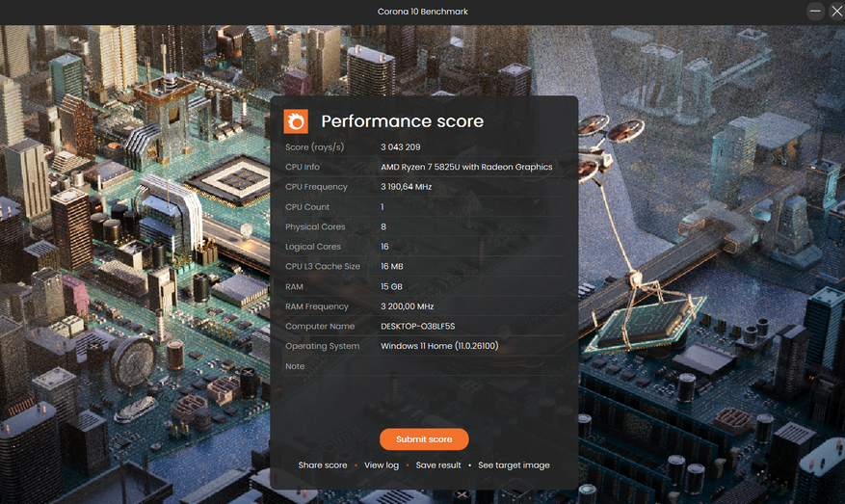Click the Physical Cores value 8
The image size is (845, 504).
coord(383,226)
